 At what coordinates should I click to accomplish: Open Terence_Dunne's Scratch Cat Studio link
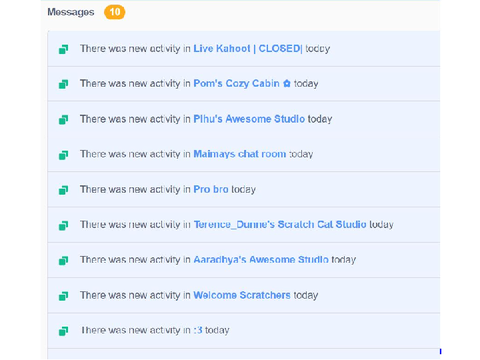[280, 224]
